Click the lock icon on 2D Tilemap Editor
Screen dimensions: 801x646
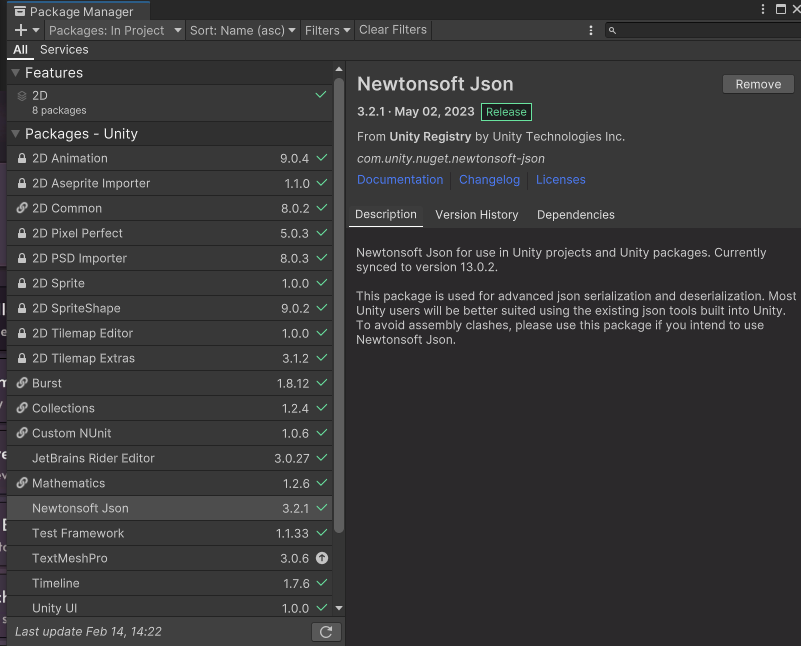point(21,333)
